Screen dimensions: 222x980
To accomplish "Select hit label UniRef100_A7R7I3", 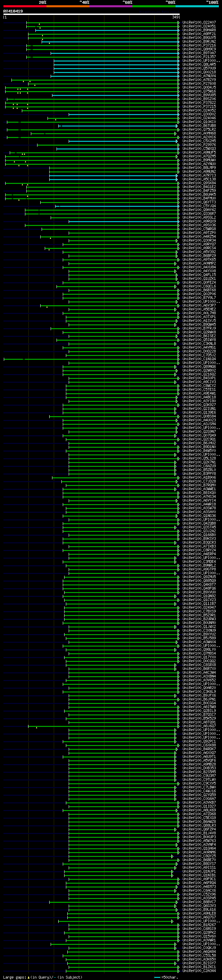I will (x=199, y=175).
